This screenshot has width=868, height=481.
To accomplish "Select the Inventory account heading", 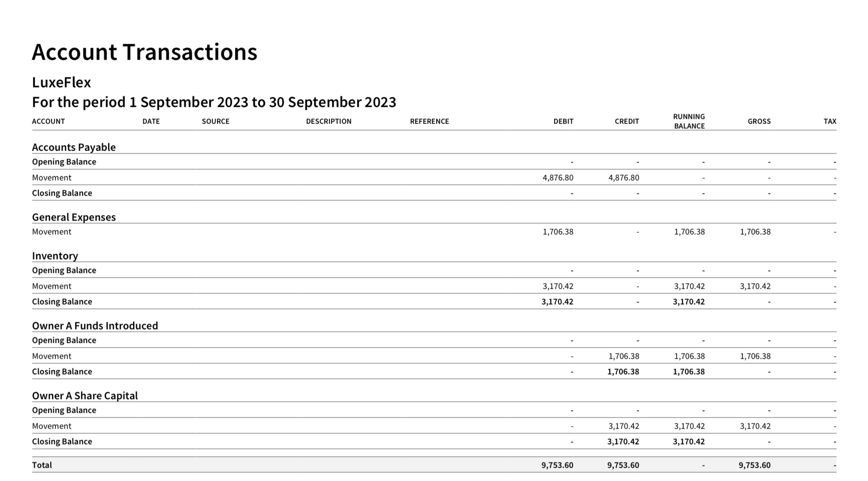I will coord(55,256).
